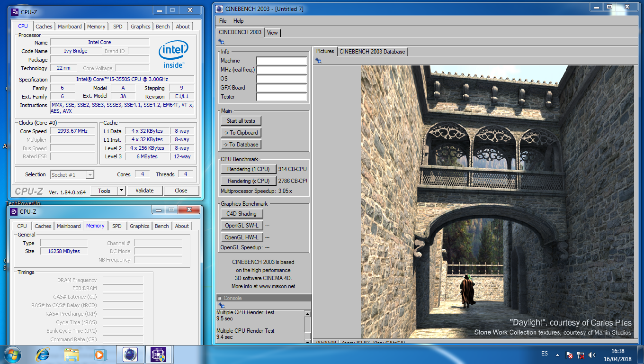
Task: Run the OpenGL HW-L test
Action: tap(241, 237)
